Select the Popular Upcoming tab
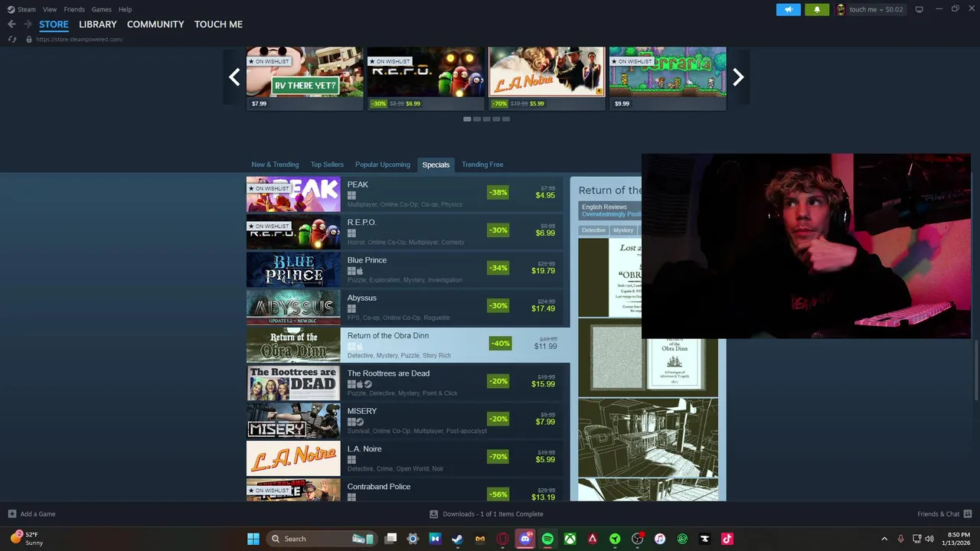 click(383, 165)
